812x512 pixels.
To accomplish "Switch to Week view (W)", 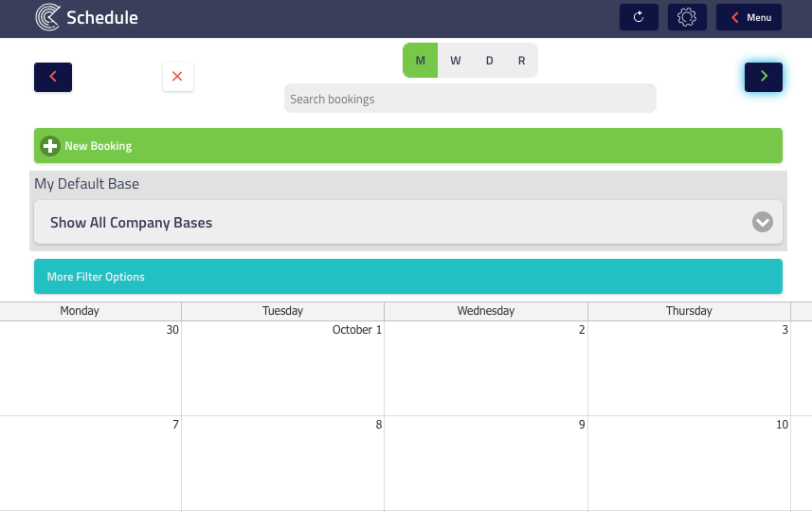I will tap(455, 60).
